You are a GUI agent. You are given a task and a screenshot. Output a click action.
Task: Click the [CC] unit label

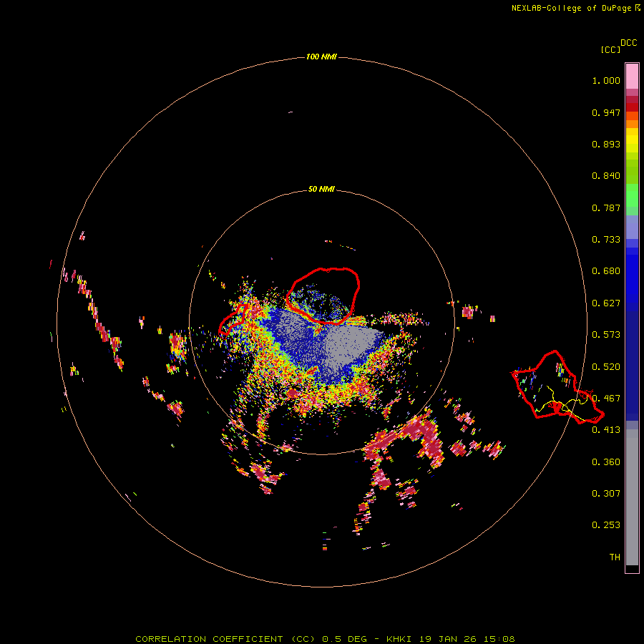[610, 49]
